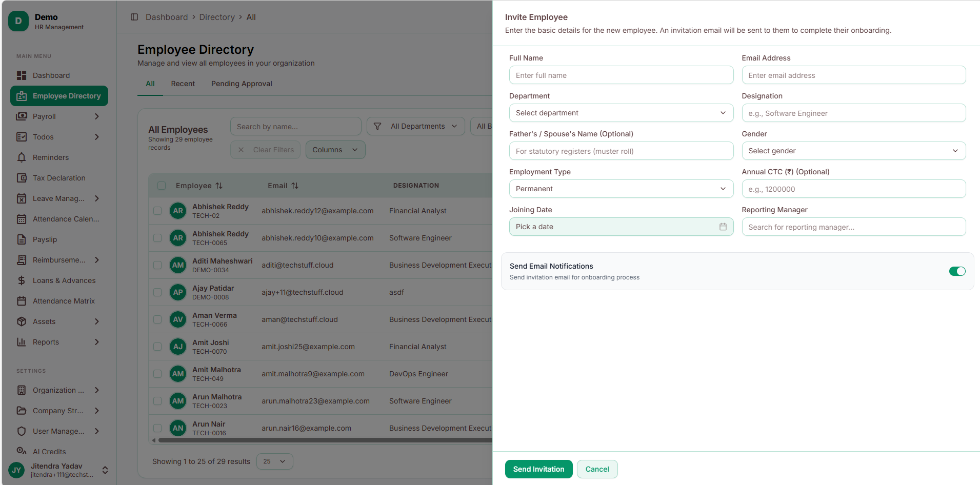Tick checkbox for Amit Joshi row
Screen dimensions: 980x485
point(157,347)
